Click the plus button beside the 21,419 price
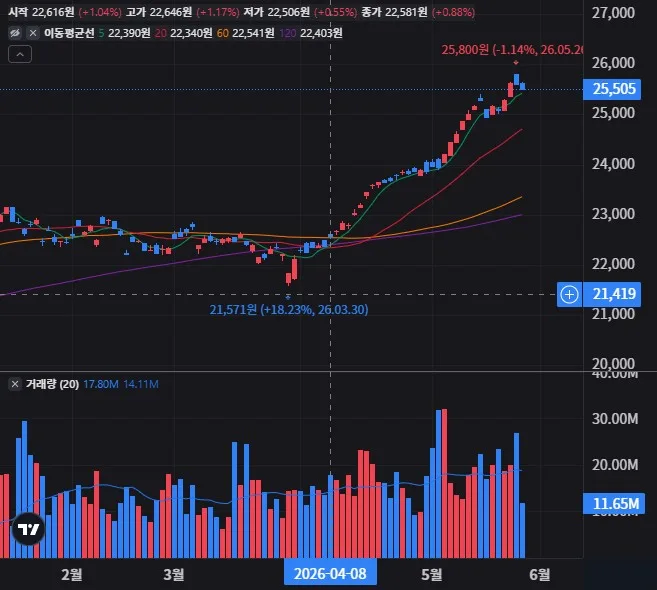657x590 pixels. [569, 294]
